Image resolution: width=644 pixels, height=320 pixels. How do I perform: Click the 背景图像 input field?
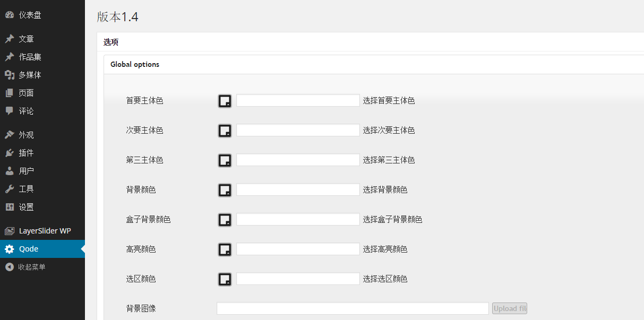click(x=353, y=308)
